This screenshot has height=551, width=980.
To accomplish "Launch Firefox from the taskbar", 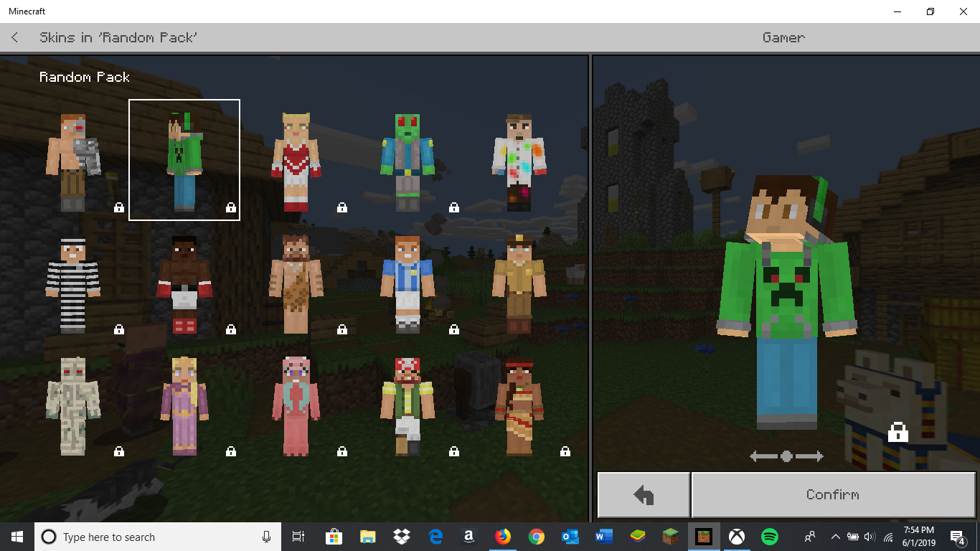I will tap(502, 537).
